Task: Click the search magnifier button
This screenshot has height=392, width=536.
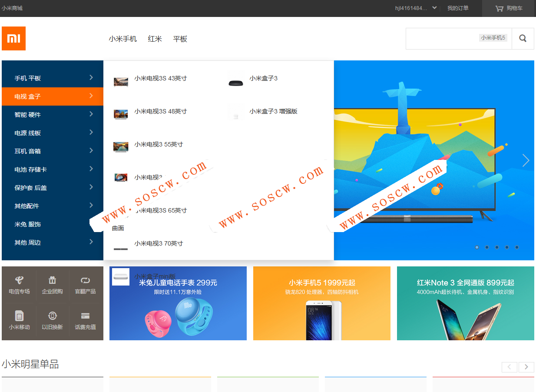Action: pos(523,38)
